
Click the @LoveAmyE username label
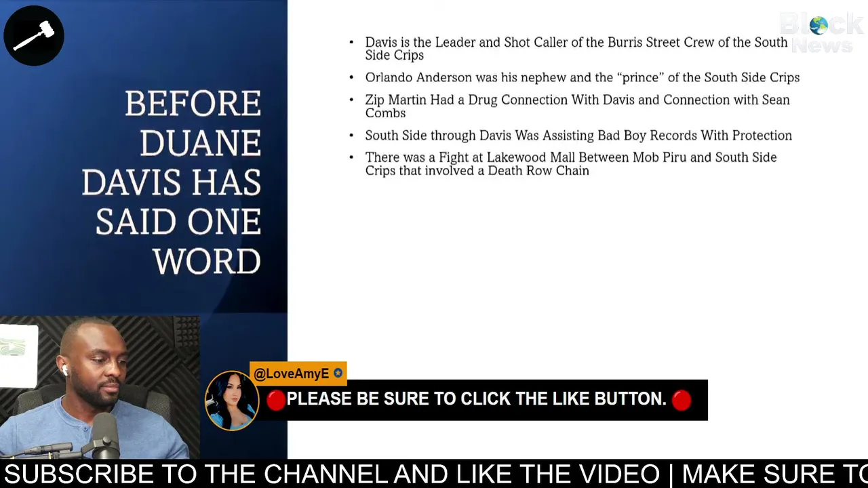pos(292,373)
